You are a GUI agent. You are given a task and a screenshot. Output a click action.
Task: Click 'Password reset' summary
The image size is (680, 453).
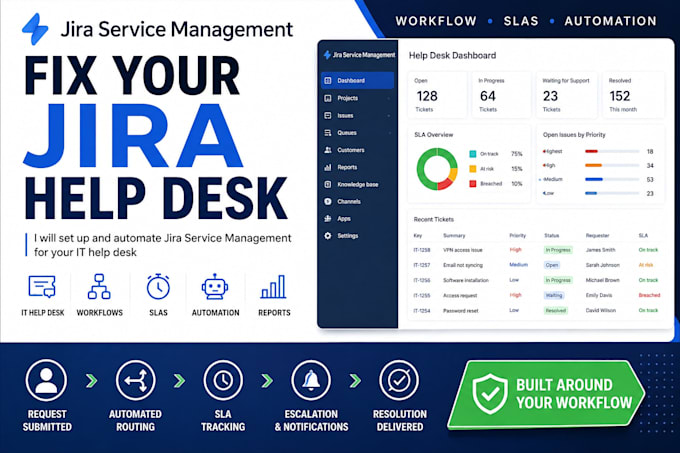click(460, 311)
